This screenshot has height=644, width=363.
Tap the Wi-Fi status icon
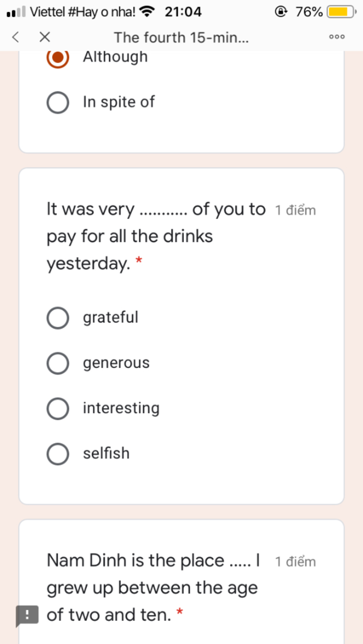pyautogui.click(x=147, y=12)
